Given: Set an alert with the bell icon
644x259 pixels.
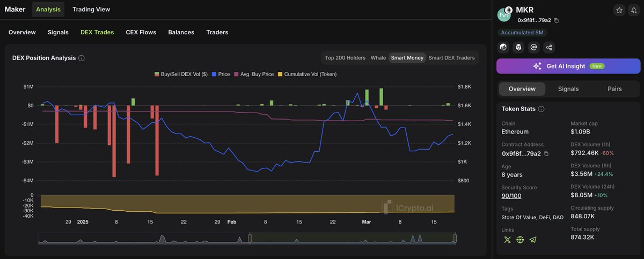Looking at the screenshot, I should [x=634, y=10].
